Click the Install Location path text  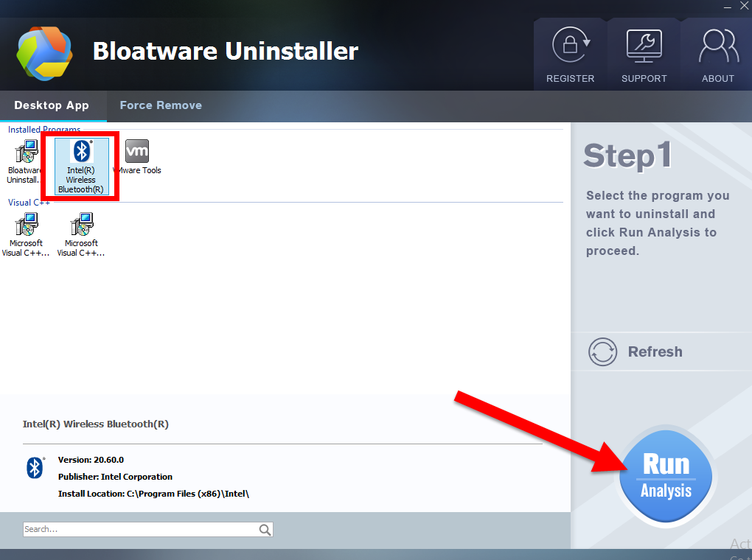pyautogui.click(x=153, y=494)
